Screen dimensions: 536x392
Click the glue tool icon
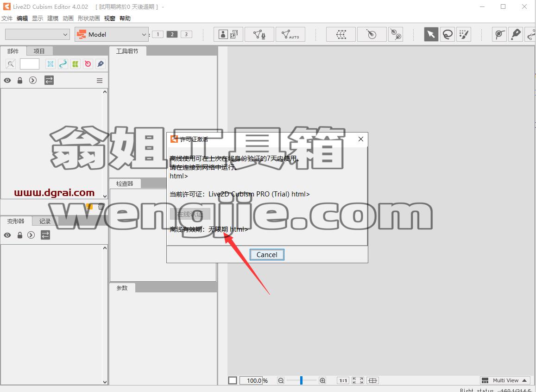coord(499,34)
